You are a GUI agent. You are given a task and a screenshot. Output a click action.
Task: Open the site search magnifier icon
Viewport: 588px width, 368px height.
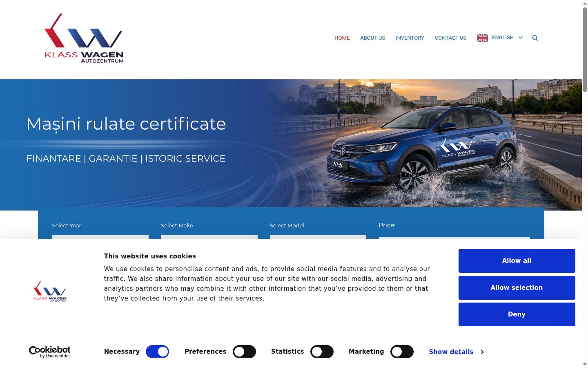(x=535, y=38)
